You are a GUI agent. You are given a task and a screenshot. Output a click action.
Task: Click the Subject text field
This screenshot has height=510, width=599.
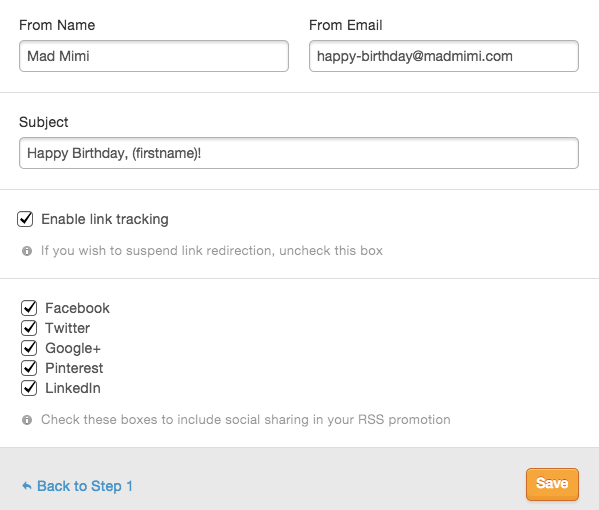299,153
